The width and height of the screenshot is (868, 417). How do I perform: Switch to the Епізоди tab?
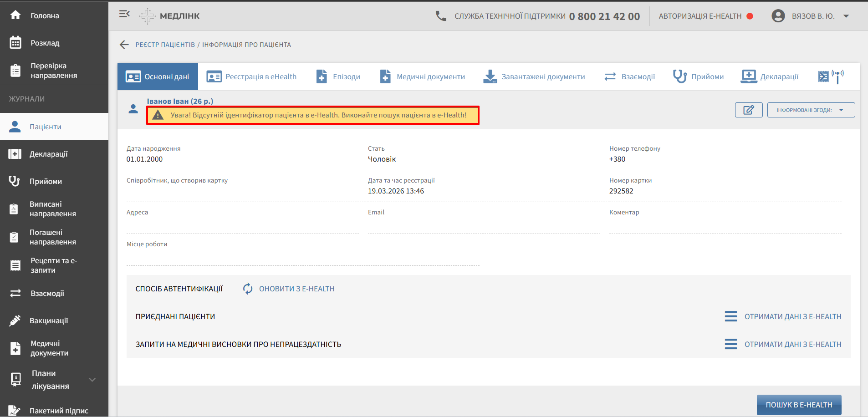point(338,76)
